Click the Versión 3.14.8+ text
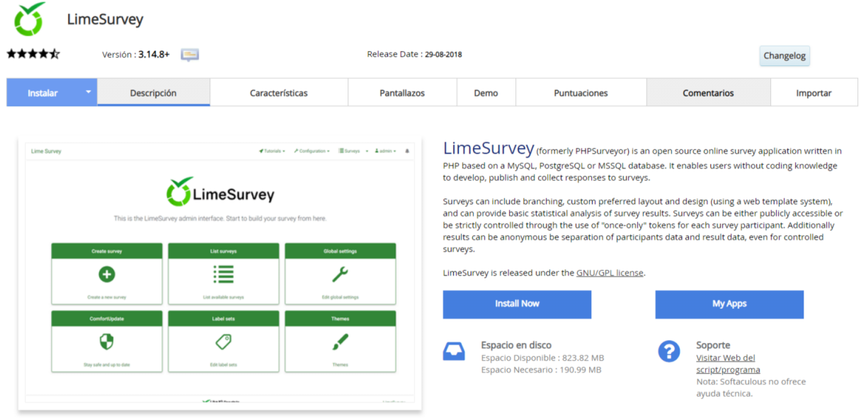This screenshot has height=418, width=868. pos(136,55)
